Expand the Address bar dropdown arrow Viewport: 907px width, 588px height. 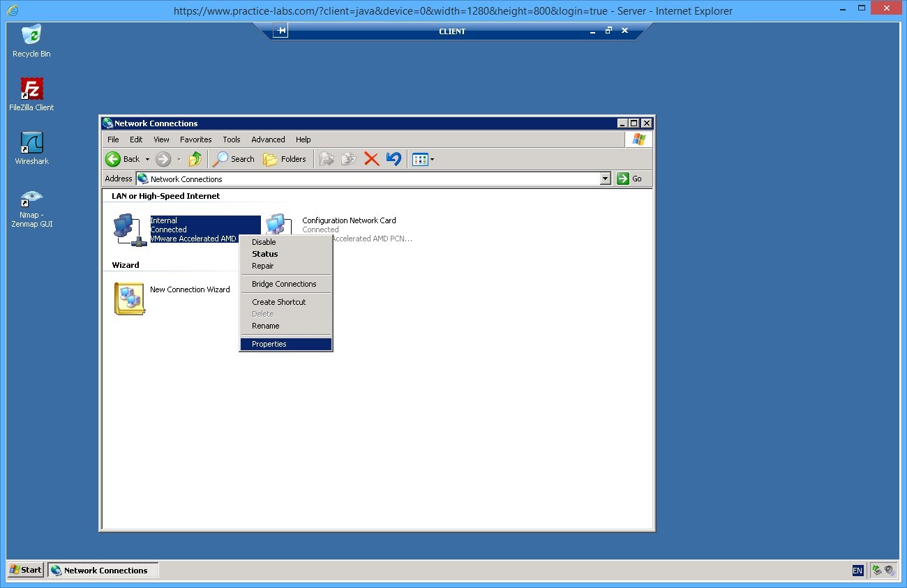pyautogui.click(x=605, y=179)
